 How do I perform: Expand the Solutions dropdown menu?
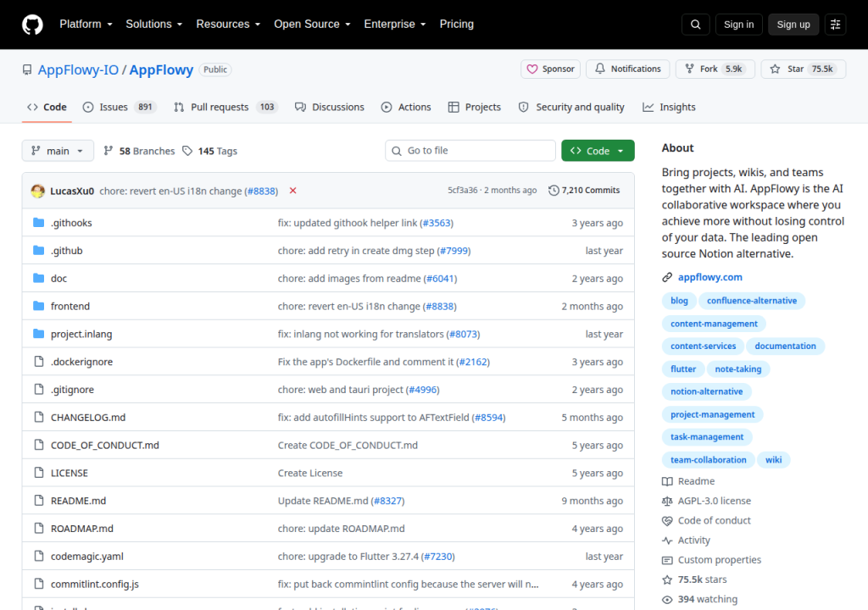[x=154, y=25]
